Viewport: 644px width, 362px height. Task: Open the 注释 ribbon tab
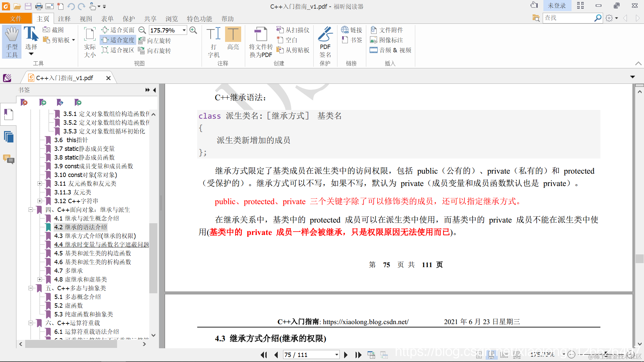(x=64, y=19)
